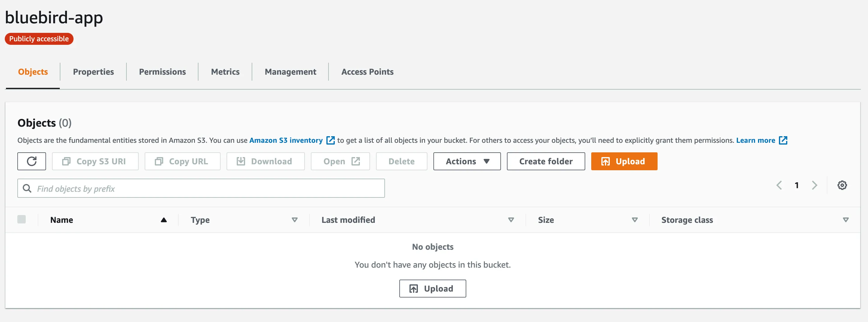This screenshot has width=868, height=322.
Task: Open the Properties tab
Action: pyautogui.click(x=93, y=72)
